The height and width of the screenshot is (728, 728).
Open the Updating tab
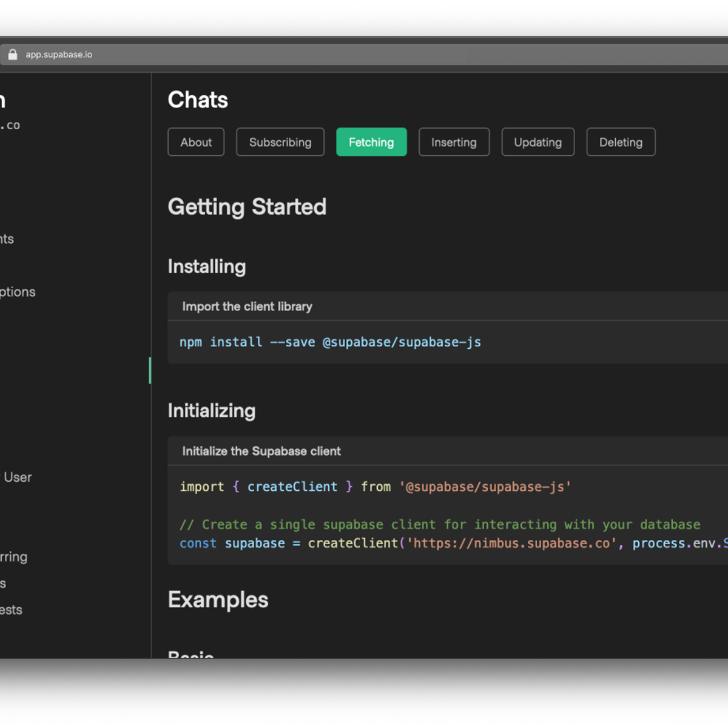click(x=538, y=142)
